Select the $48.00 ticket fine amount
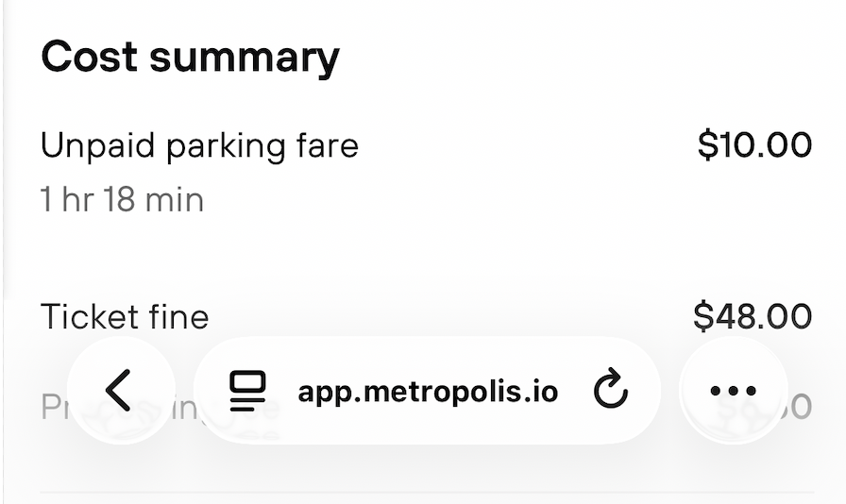846x504 pixels. tap(753, 317)
